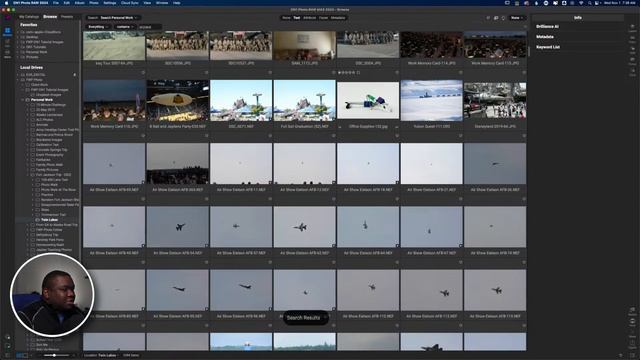Viewport: 640px width, 360px height.
Task: Click badge icon under Work Memory Card 114.JPG
Action: point(460,73)
